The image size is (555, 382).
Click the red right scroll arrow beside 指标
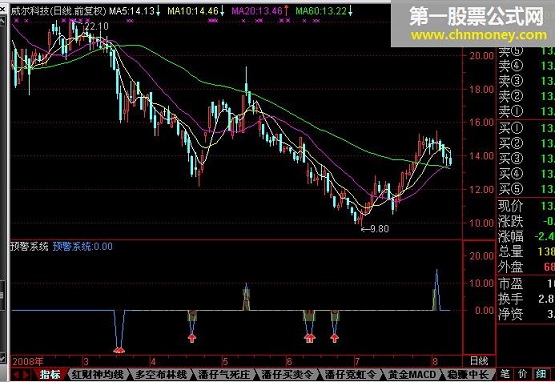click(26, 374)
